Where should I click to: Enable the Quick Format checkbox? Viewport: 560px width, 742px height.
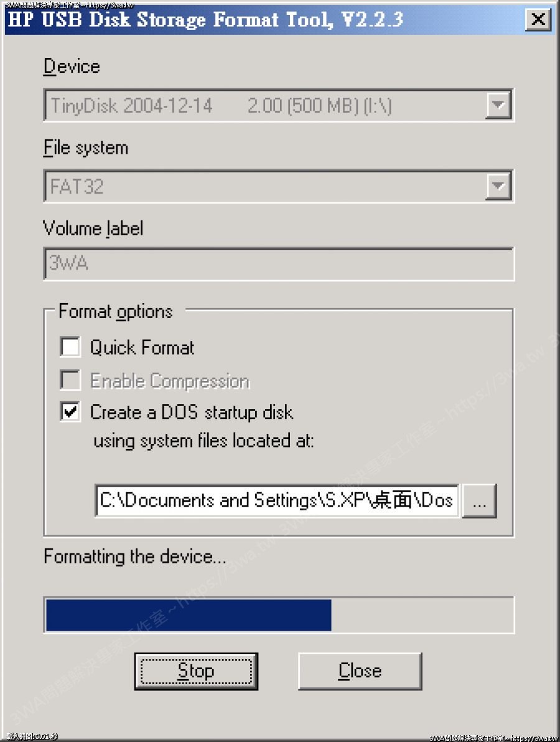[70, 347]
